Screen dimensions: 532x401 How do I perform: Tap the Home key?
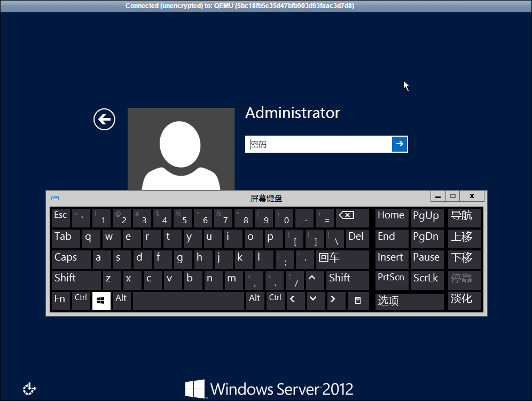[x=392, y=218]
